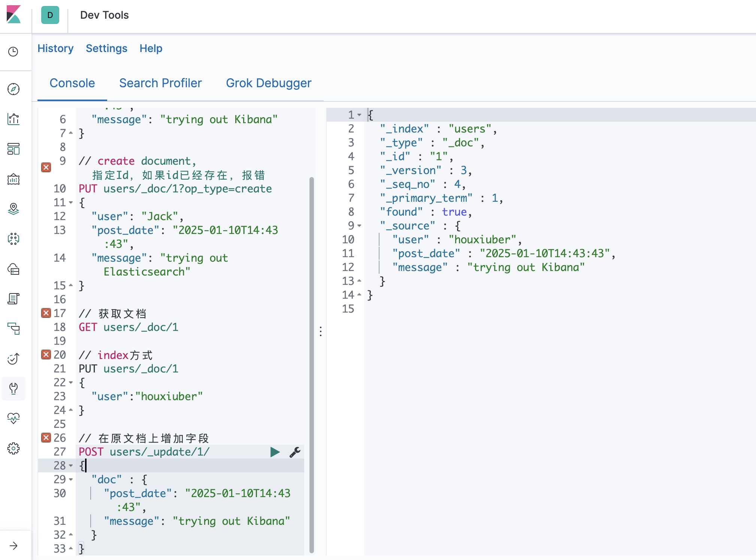The width and height of the screenshot is (756, 560).
Task: Collapse the JSON block at editor line 11
Action: click(x=71, y=203)
